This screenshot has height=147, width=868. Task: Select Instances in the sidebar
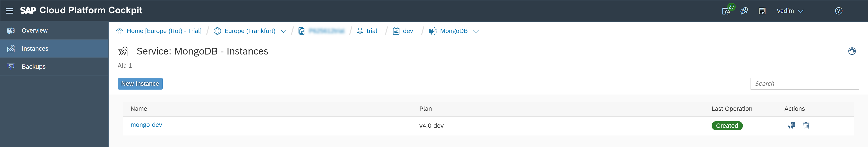[35, 48]
